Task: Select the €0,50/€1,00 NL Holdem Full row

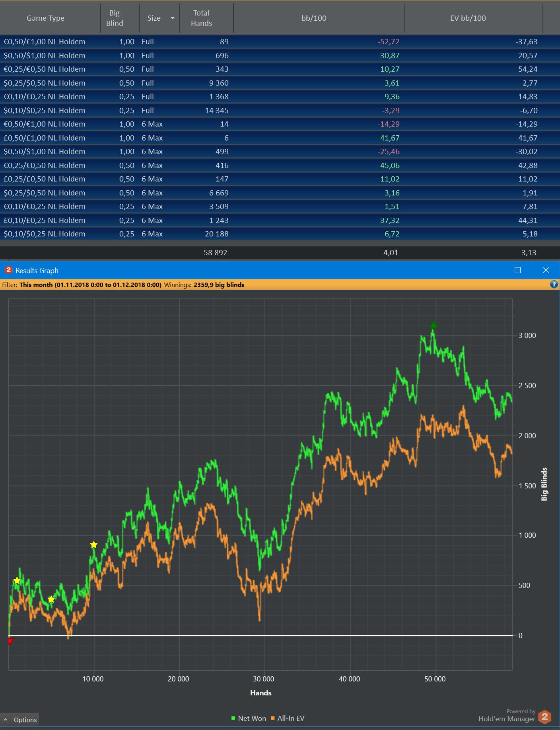Action: point(280,41)
